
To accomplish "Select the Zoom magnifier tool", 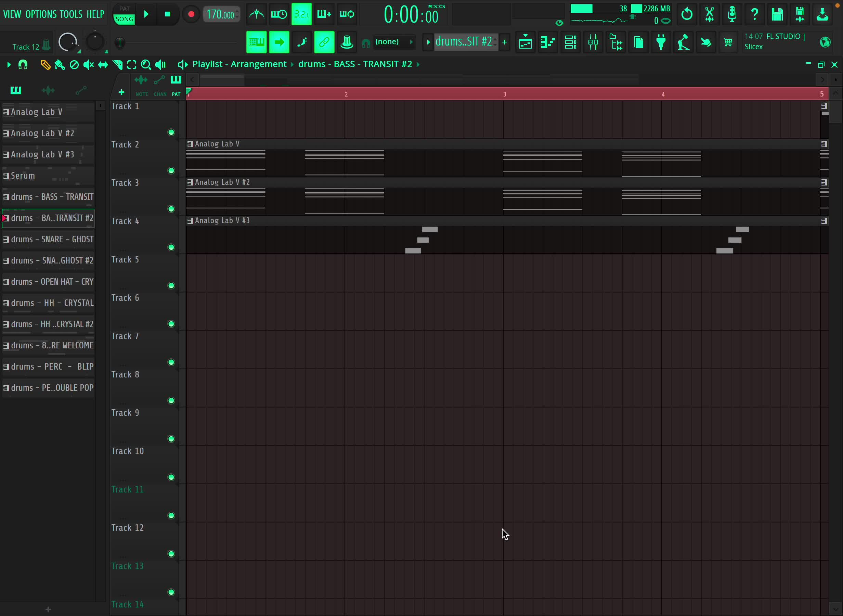I will [x=146, y=65].
